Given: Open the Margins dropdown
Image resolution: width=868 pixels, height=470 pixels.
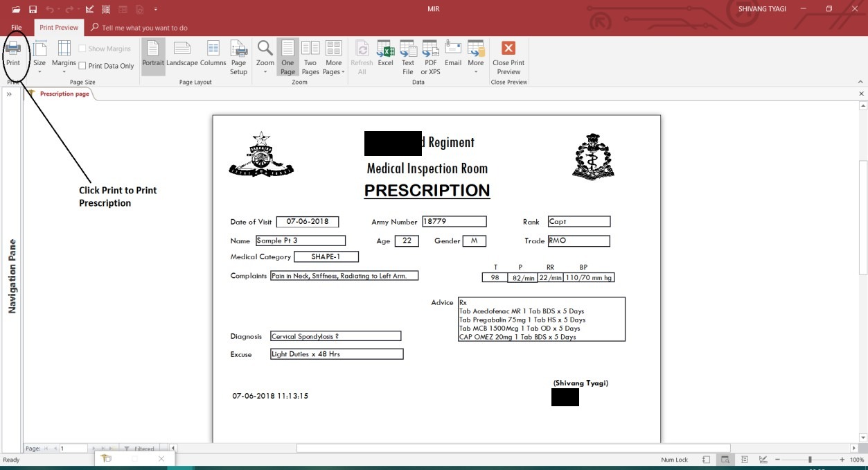Looking at the screenshot, I should point(64,57).
